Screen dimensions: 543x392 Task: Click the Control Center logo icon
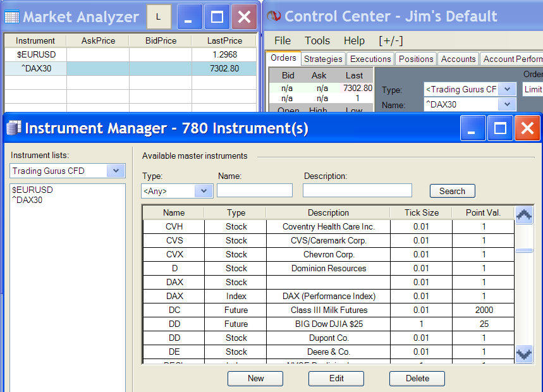[273, 17]
